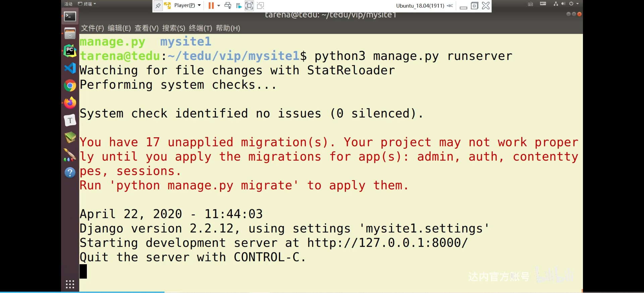Screen dimensions: 644x293
Task: Expand the pause power options arrow
Action: pyautogui.click(x=219, y=6)
